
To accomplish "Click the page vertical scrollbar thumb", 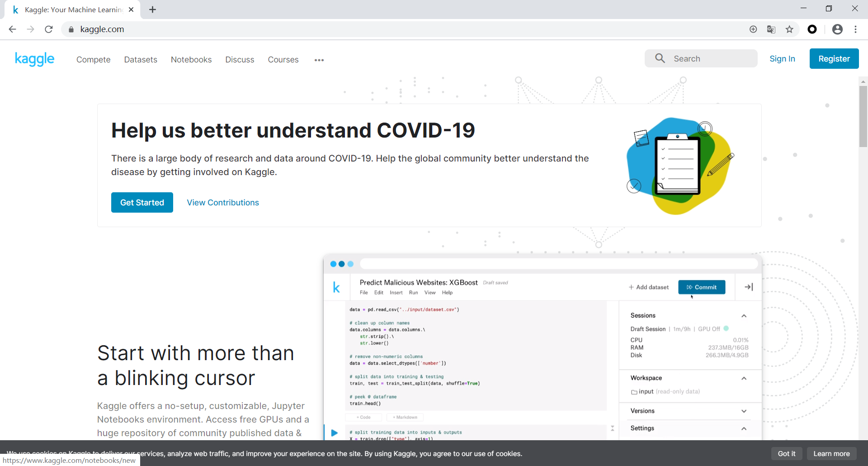I will [863, 117].
